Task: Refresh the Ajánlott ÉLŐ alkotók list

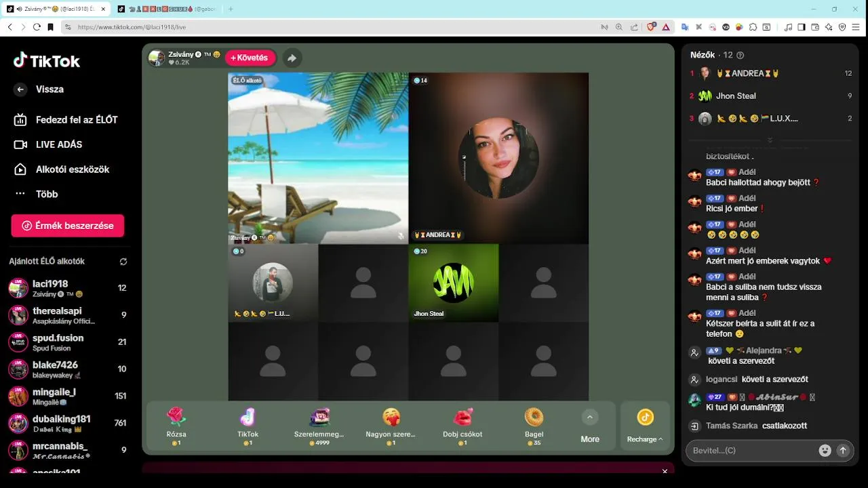Action: (x=123, y=262)
